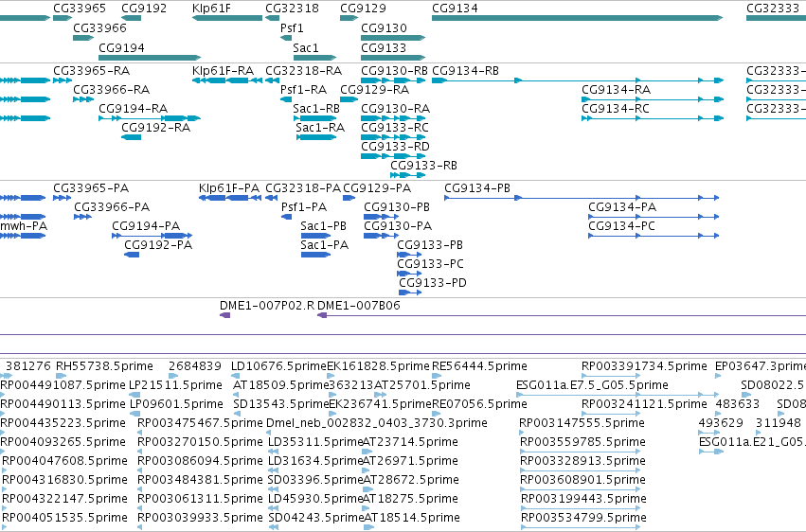Select the CG33965-PA protein label
The width and height of the screenshot is (806, 532).
[x=91, y=188]
